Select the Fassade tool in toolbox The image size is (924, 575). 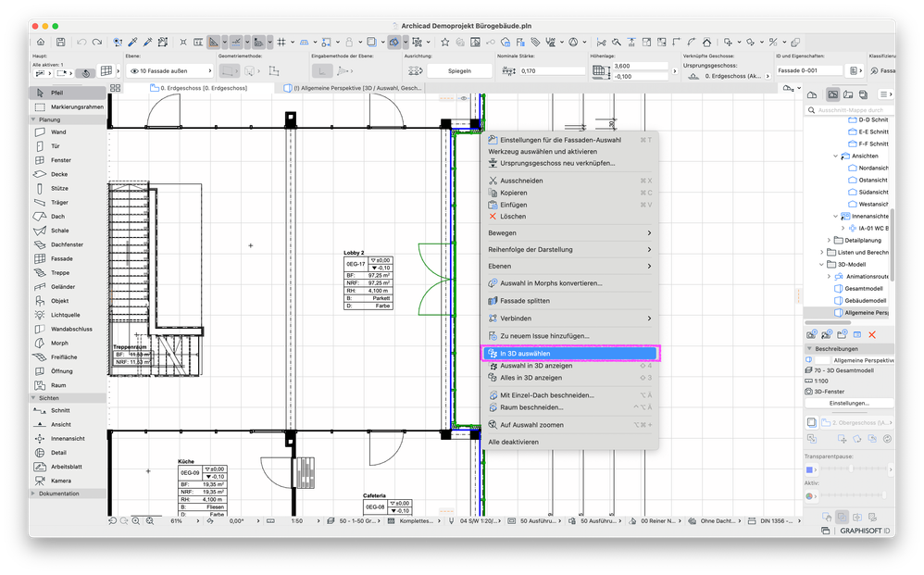click(61, 258)
